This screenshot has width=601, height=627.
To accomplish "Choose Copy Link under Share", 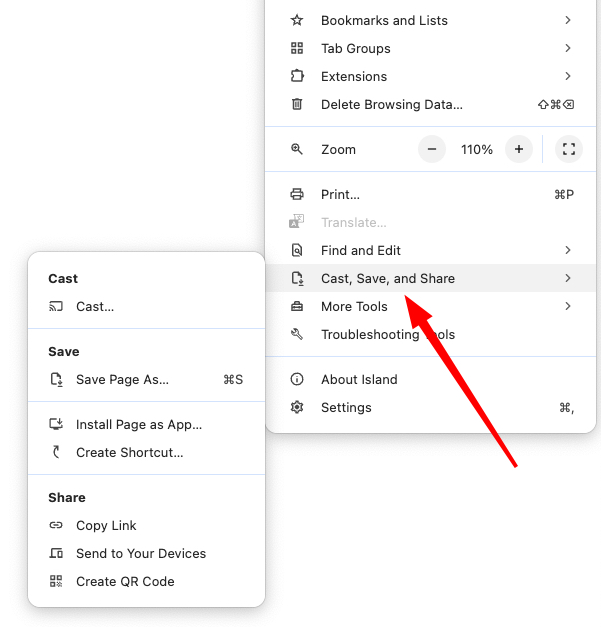I will [146, 525].
